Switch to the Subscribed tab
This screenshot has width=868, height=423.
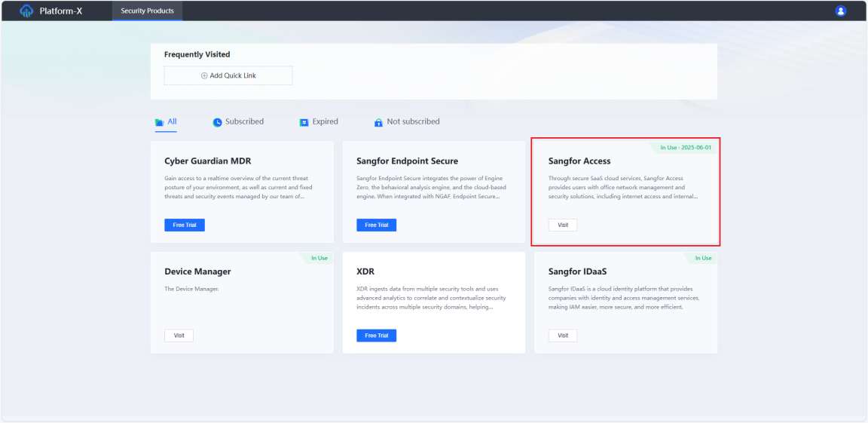point(239,122)
